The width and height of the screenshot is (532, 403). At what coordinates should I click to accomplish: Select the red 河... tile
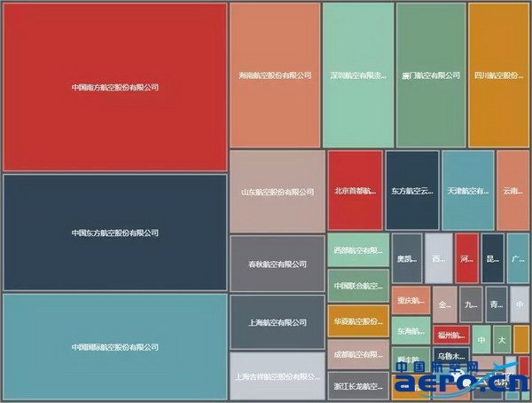coord(467,258)
